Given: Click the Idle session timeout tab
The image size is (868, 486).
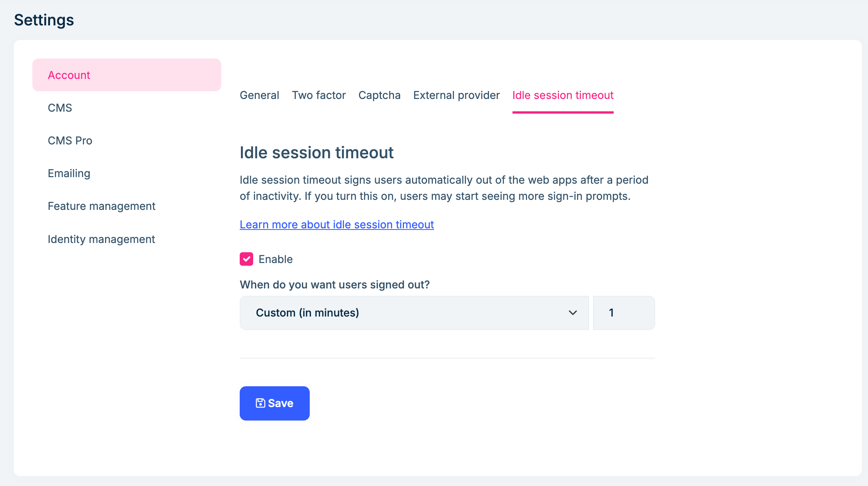Looking at the screenshot, I should tap(563, 95).
